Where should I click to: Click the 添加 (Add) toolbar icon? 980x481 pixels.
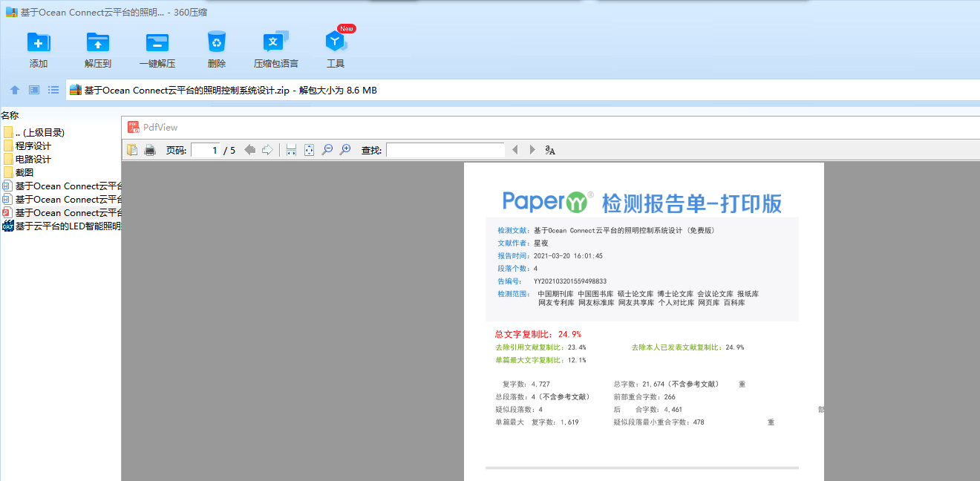[39, 42]
